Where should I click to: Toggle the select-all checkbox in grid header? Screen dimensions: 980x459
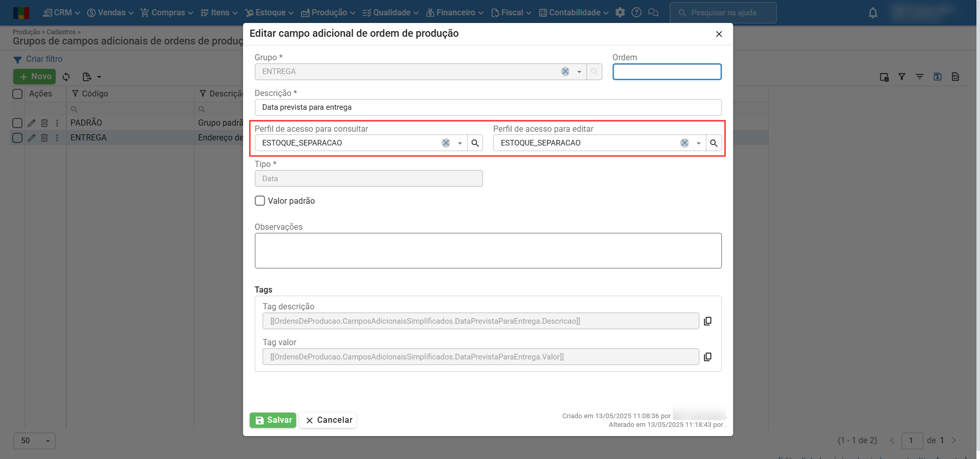point(17,94)
